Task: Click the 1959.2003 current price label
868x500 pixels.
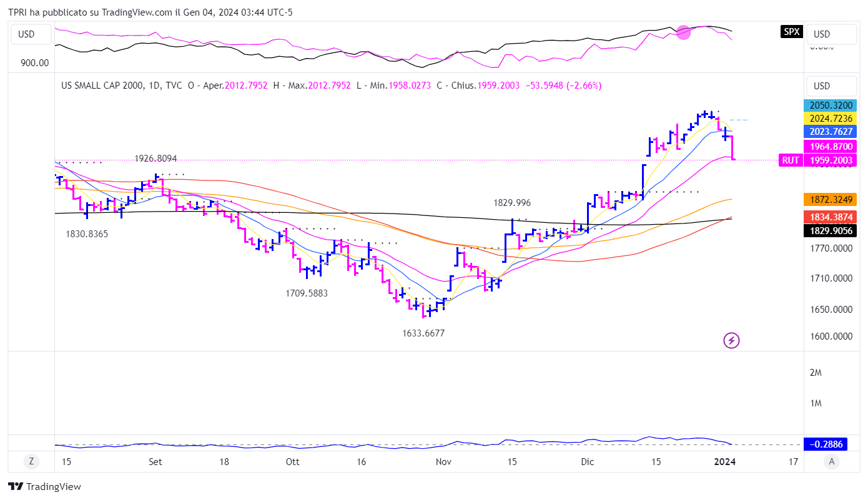Action: [x=831, y=160]
